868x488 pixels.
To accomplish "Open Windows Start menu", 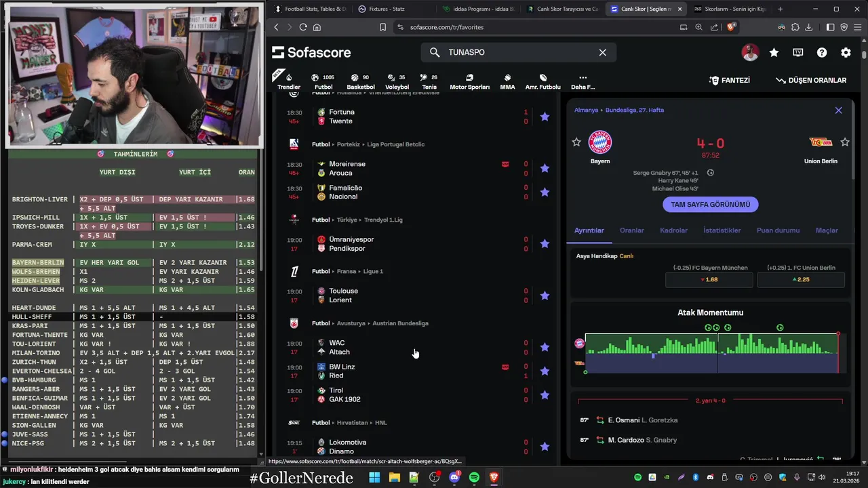I will pyautogui.click(x=374, y=477).
